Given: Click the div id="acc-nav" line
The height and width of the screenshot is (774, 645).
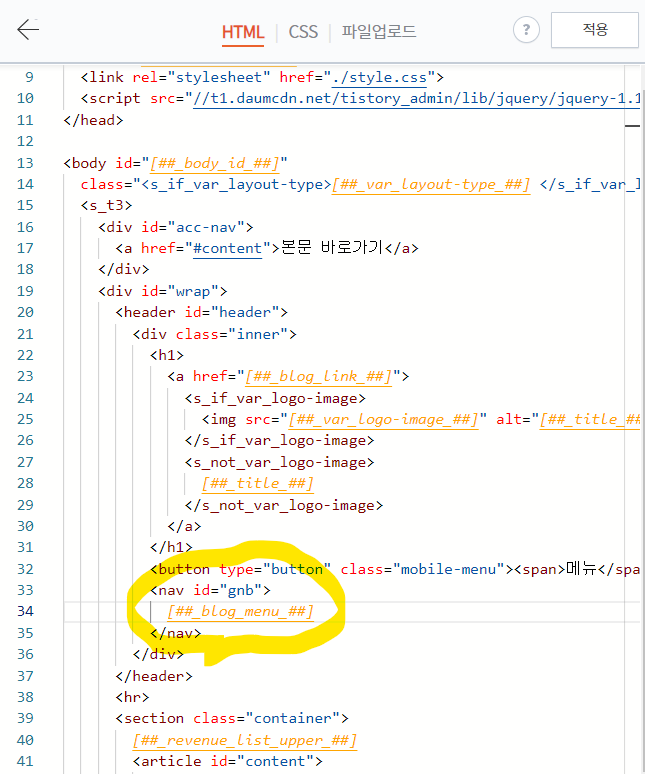Looking at the screenshot, I should tap(176, 227).
